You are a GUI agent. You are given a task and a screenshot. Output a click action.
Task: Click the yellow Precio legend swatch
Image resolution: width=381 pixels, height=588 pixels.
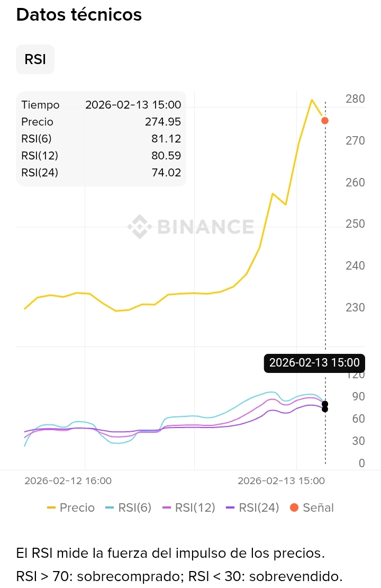[x=51, y=507]
